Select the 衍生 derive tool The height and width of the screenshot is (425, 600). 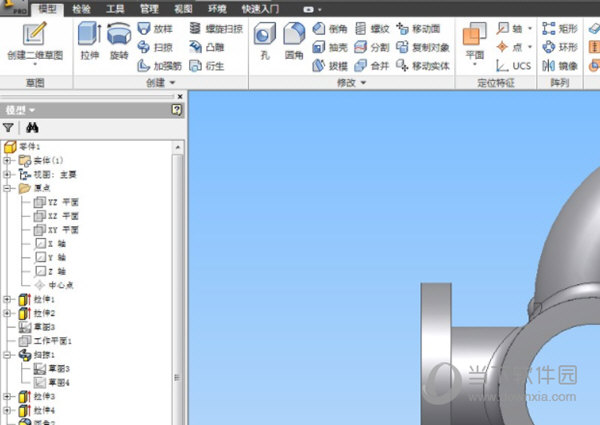(x=207, y=66)
